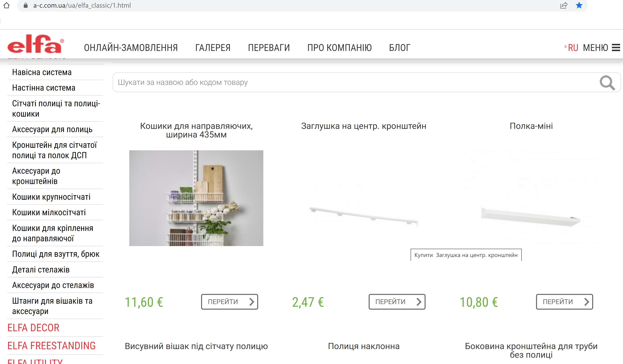Click the blue bookmark star icon
The height and width of the screenshot is (364, 623).
[x=579, y=5]
